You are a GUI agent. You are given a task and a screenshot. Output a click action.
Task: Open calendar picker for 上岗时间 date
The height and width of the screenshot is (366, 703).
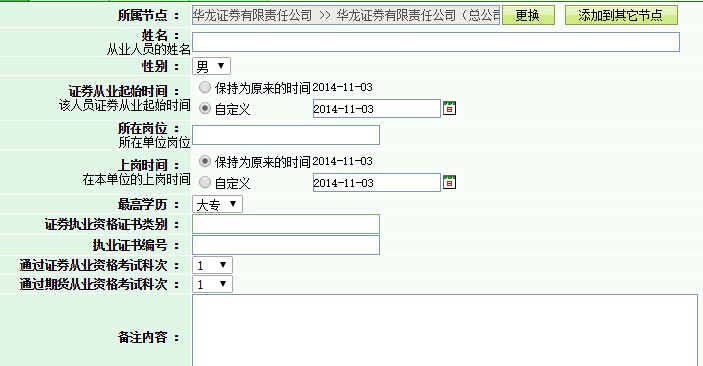(x=449, y=182)
